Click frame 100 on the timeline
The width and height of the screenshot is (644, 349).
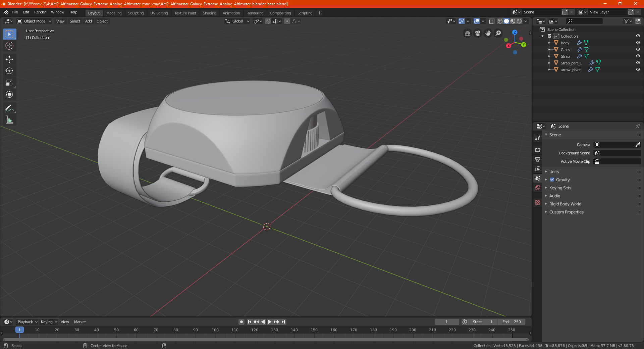pyautogui.click(x=215, y=330)
